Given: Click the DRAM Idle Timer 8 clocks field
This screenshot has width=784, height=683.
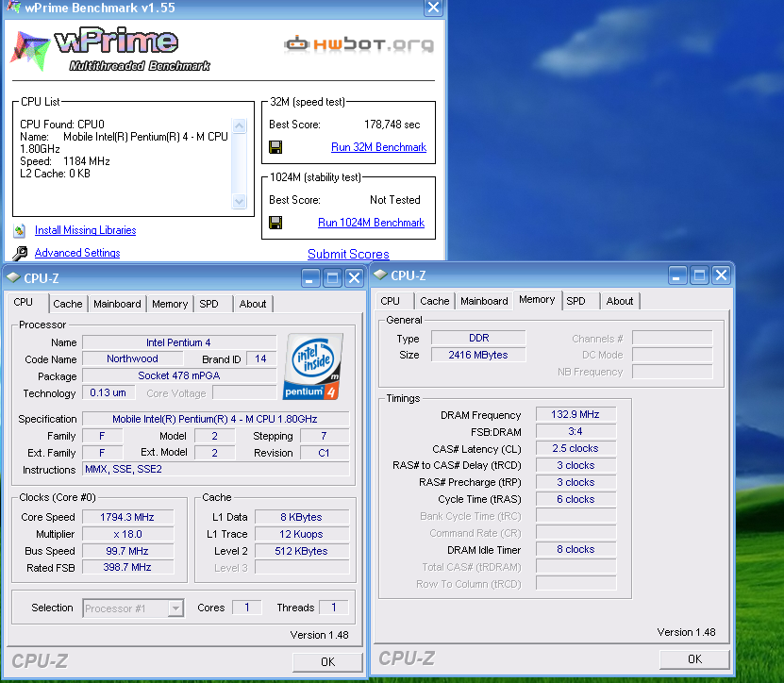Looking at the screenshot, I should 575,549.
